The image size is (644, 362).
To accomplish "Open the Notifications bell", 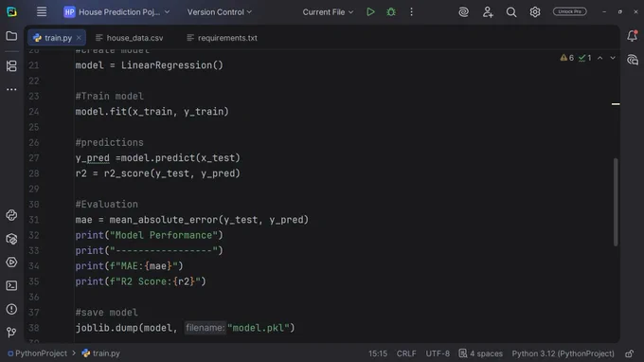I will click(x=632, y=36).
